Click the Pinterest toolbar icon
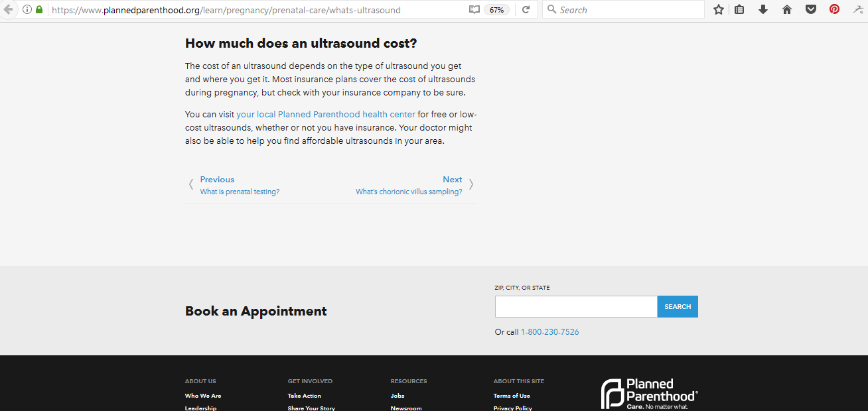The image size is (868, 411). (x=834, y=9)
